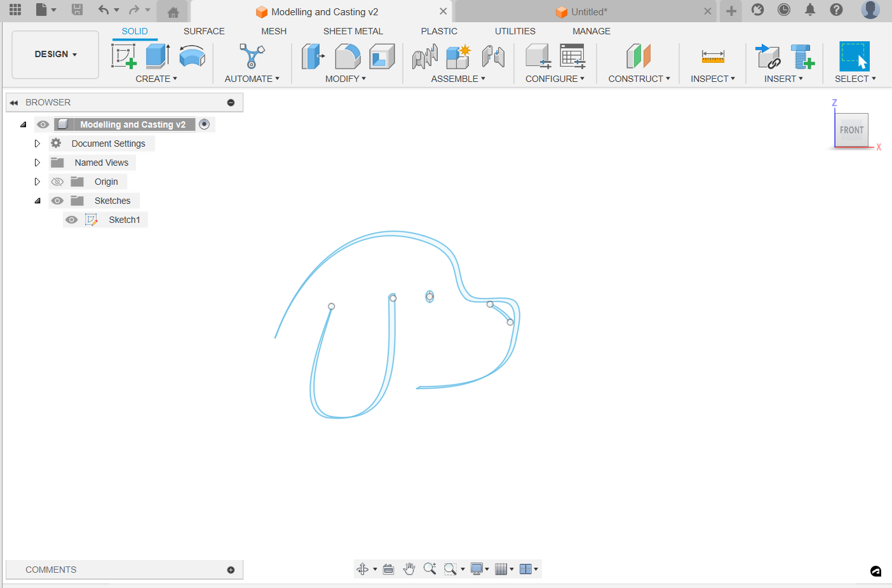Select the Extrude tool

158,56
